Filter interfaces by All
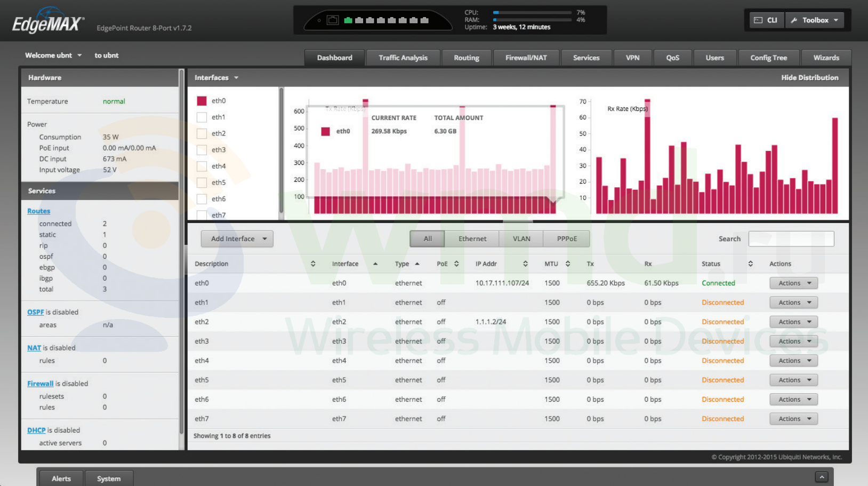Viewport: 868px width, 486px height. 428,239
